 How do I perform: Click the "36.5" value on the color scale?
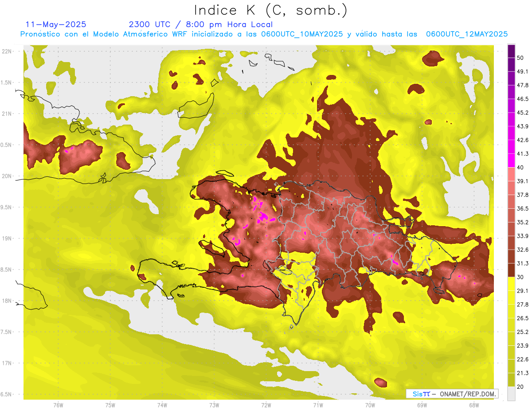(523, 208)
